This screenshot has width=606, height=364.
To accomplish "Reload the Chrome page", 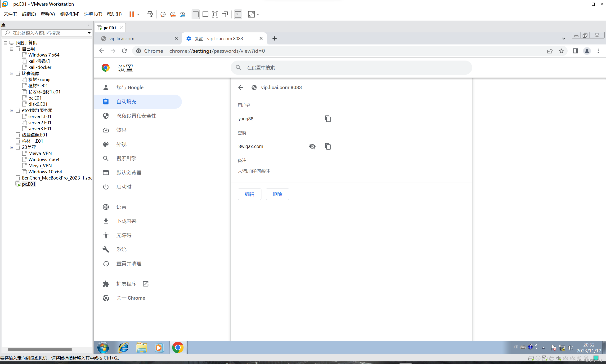I will pos(125,51).
